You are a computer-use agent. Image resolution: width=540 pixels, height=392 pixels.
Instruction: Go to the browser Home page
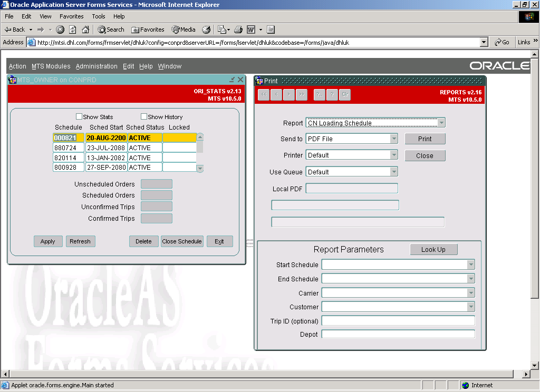point(85,30)
